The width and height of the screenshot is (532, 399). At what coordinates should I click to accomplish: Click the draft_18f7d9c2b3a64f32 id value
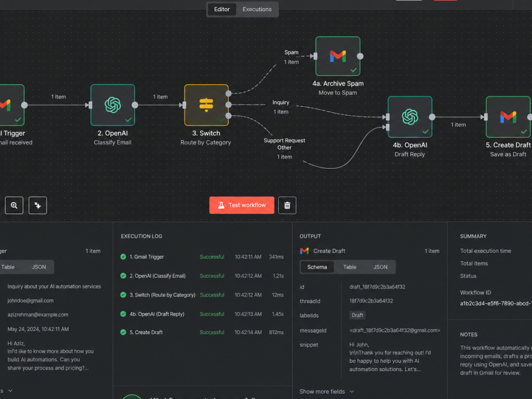point(377,287)
